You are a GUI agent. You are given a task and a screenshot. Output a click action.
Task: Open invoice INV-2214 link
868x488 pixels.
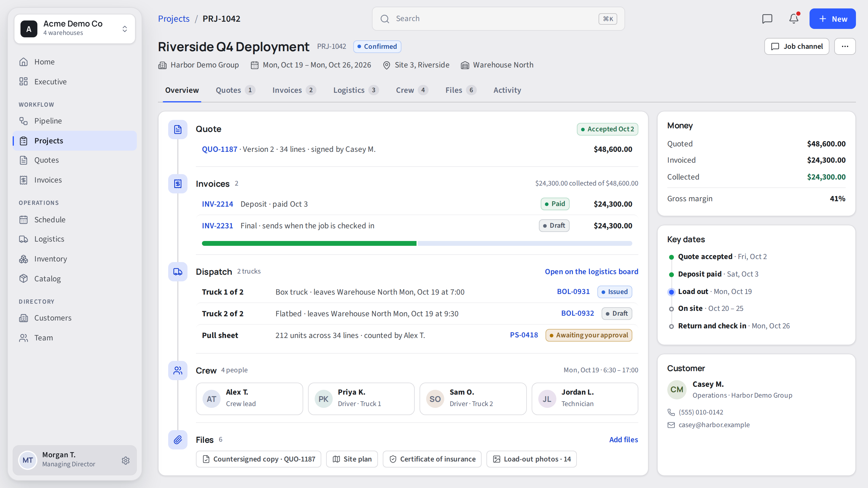pyautogui.click(x=217, y=204)
